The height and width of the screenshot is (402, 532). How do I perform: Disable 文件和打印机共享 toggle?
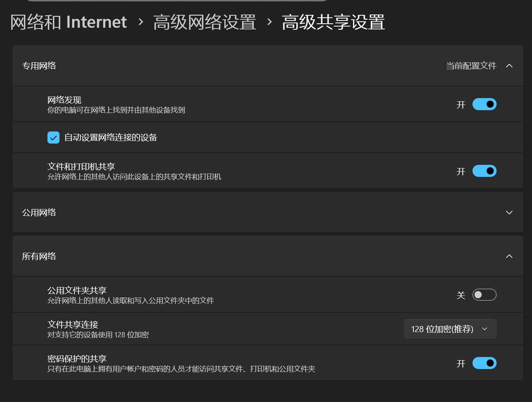pyautogui.click(x=484, y=171)
